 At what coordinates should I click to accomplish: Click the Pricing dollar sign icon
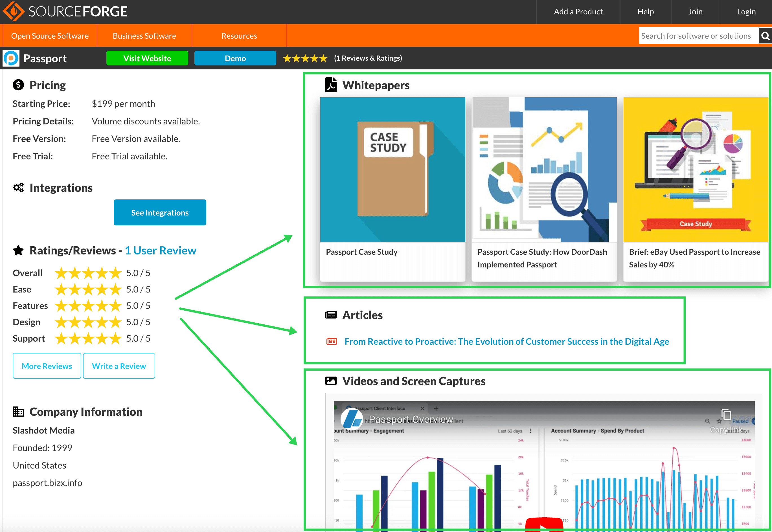(x=18, y=85)
